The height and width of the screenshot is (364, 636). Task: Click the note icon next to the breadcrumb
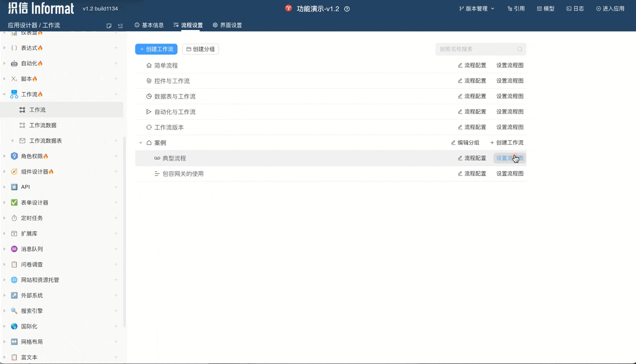coord(109,26)
